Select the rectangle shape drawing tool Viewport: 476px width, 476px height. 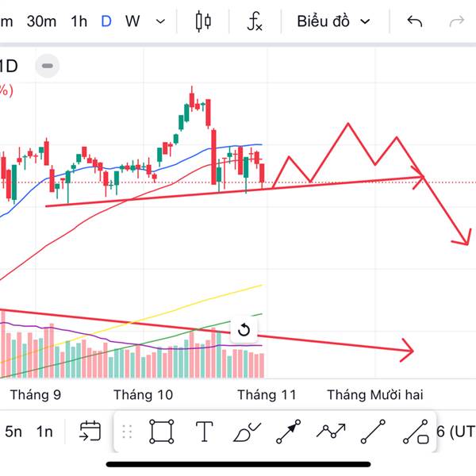[x=161, y=432]
